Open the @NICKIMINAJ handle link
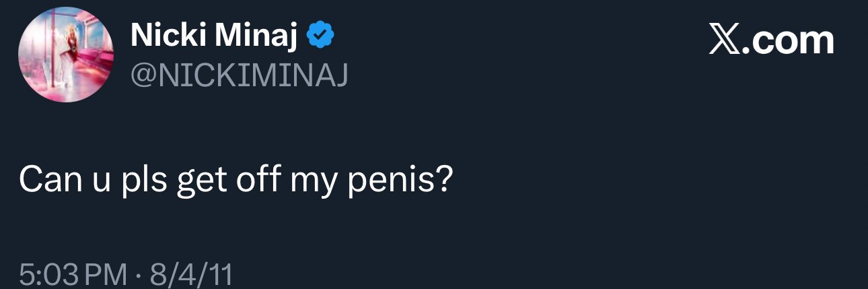This screenshot has width=868, height=289. click(239, 75)
